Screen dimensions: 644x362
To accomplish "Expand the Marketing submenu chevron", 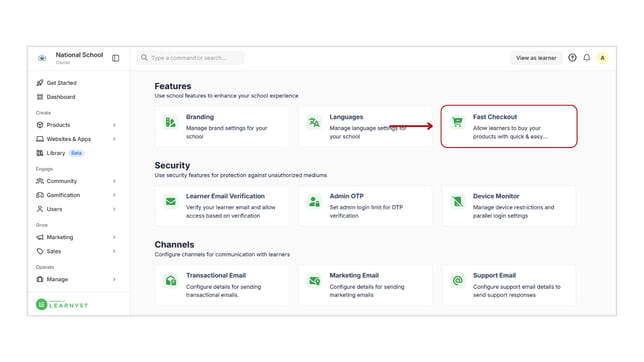I will 114,237.
